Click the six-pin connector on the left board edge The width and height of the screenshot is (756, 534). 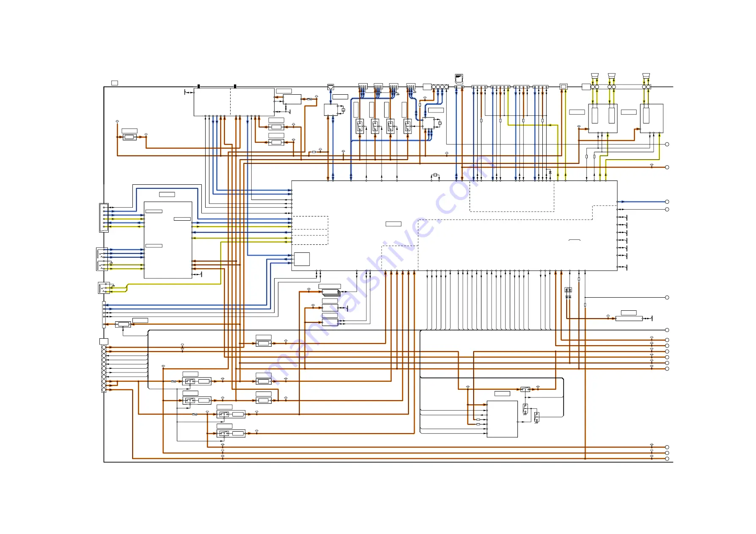(x=104, y=217)
